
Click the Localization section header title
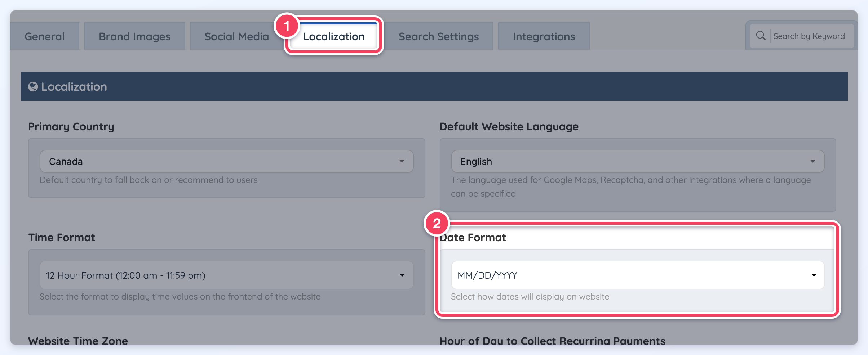74,87
